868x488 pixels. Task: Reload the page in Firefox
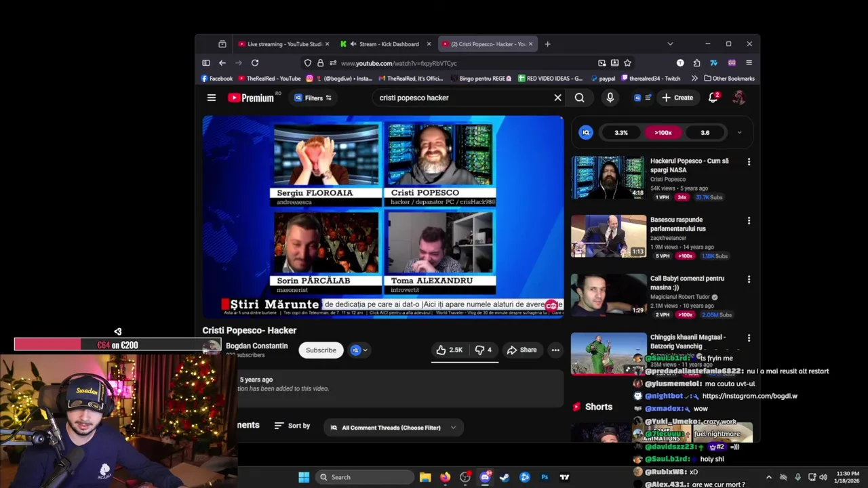click(255, 63)
